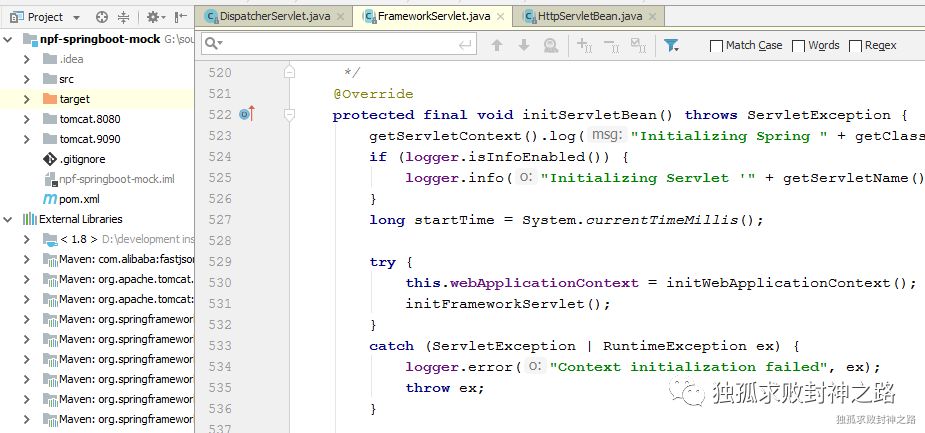Focus the find-in-file search field
This screenshot has width=925, height=433.
[339, 45]
